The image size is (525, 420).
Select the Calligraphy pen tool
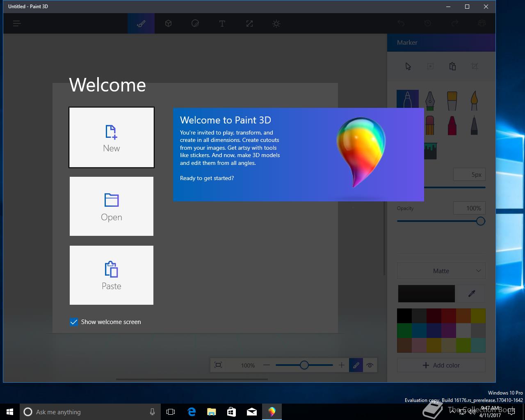click(x=430, y=100)
